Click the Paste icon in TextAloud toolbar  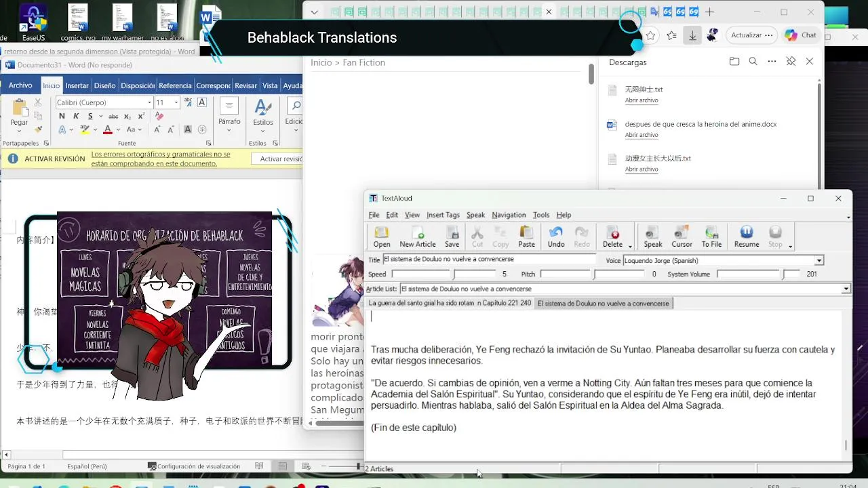[x=526, y=237]
